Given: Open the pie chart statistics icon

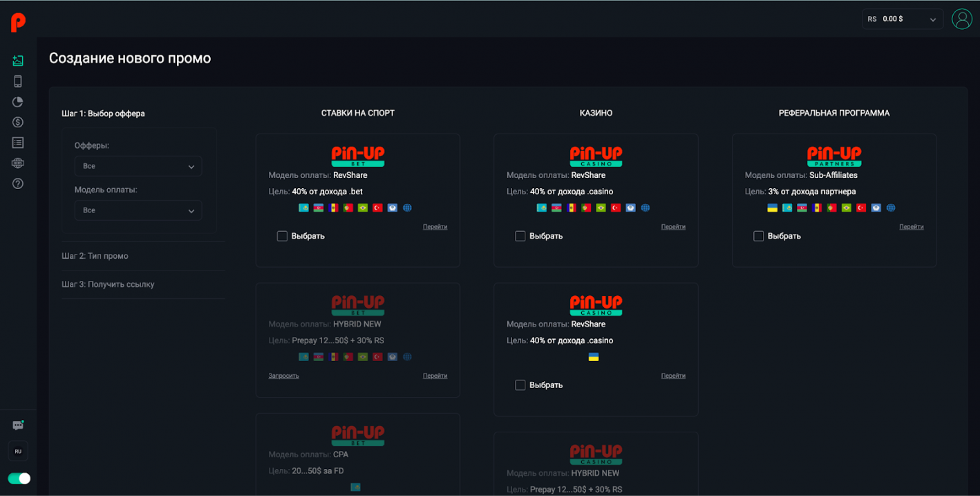Looking at the screenshot, I should tap(18, 102).
